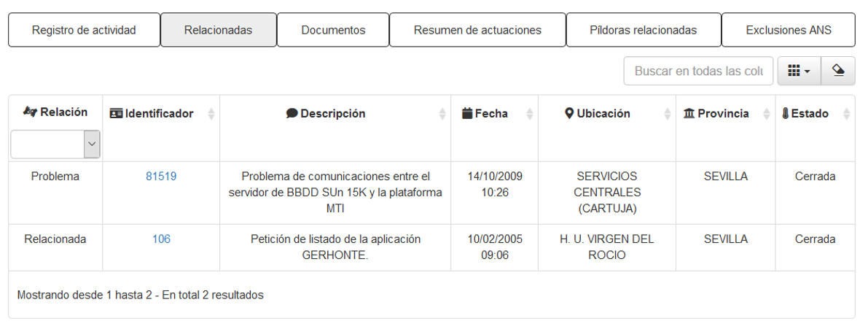Switch to Registro de actividad tab
The image size is (868, 332).
[84, 30]
